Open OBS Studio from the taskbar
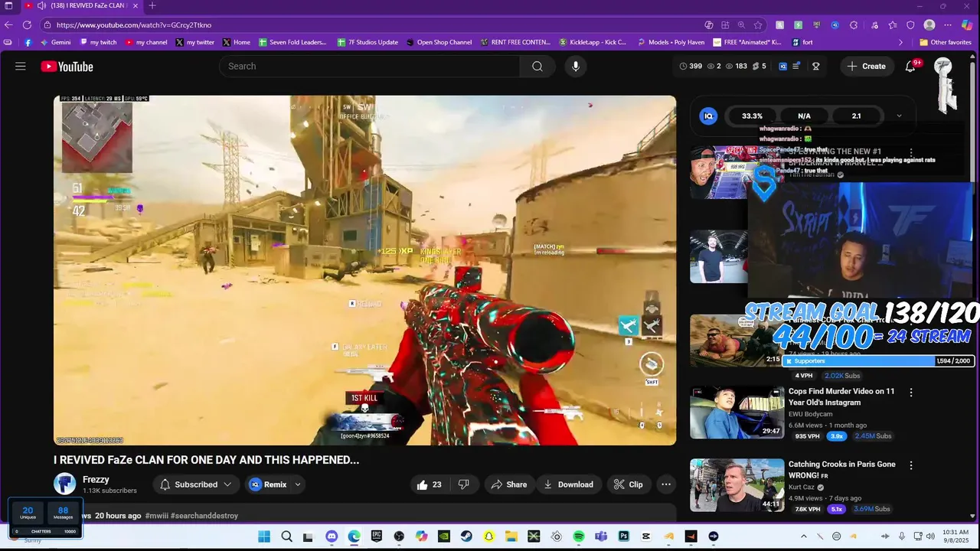This screenshot has height=551, width=980. point(399,536)
